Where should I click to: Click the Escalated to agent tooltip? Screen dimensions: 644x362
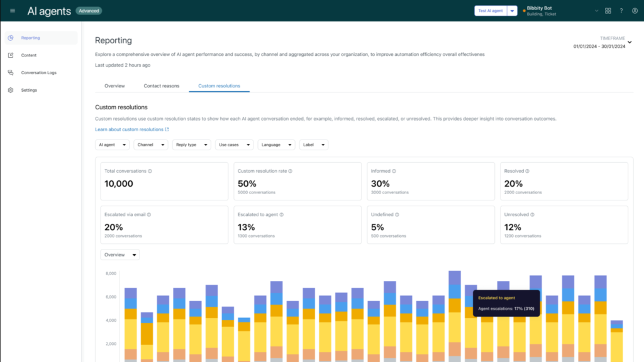tap(506, 304)
